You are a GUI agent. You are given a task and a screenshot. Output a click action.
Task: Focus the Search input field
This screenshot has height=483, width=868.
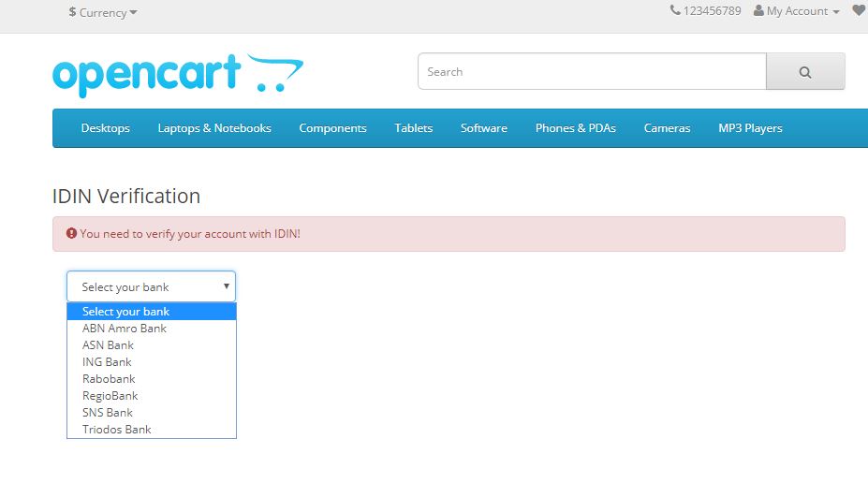click(593, 71)
